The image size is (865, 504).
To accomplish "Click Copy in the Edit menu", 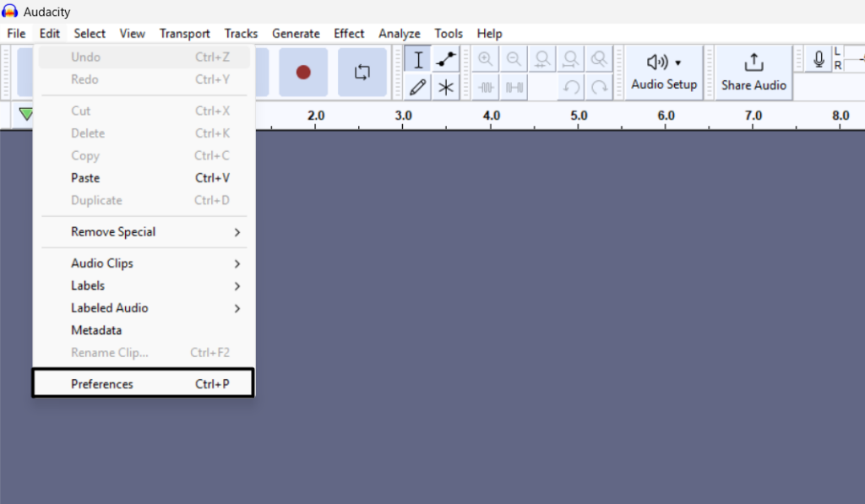I will click(x=144, y=155).
